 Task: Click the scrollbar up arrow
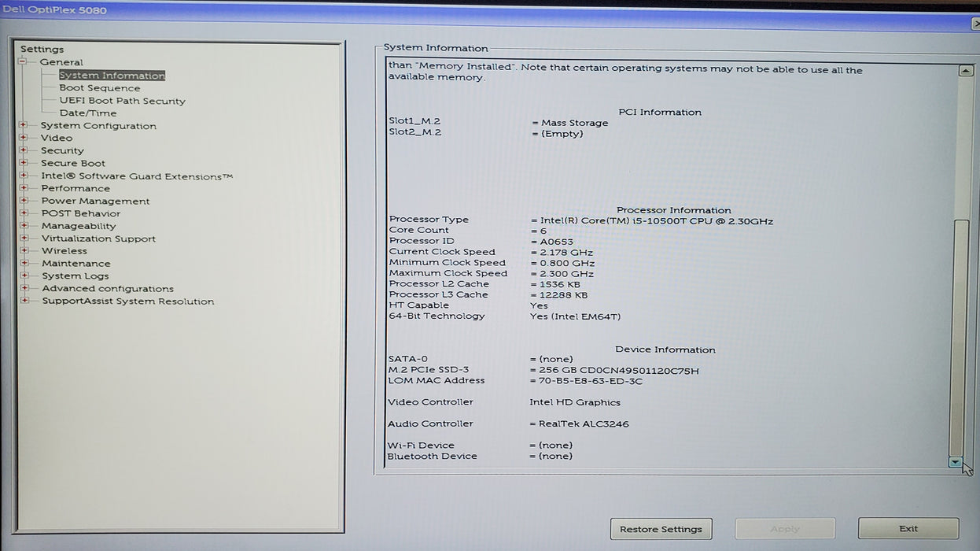tap(965, 71)
